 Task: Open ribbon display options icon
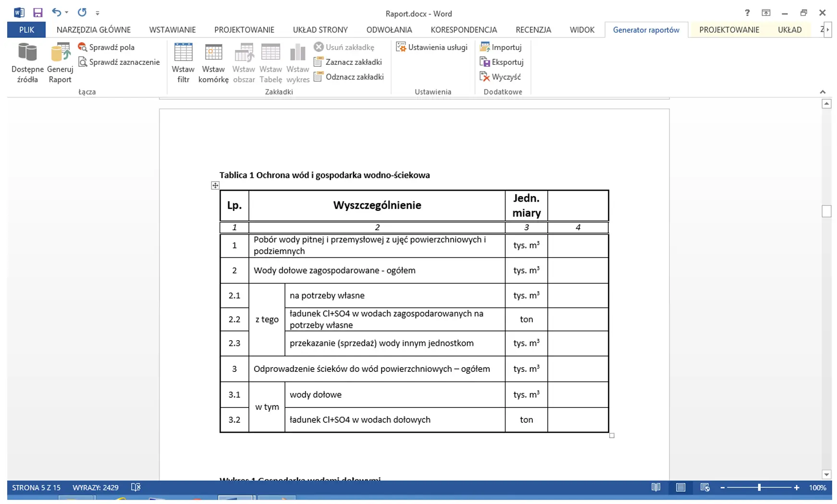click(x=766, y=13)
